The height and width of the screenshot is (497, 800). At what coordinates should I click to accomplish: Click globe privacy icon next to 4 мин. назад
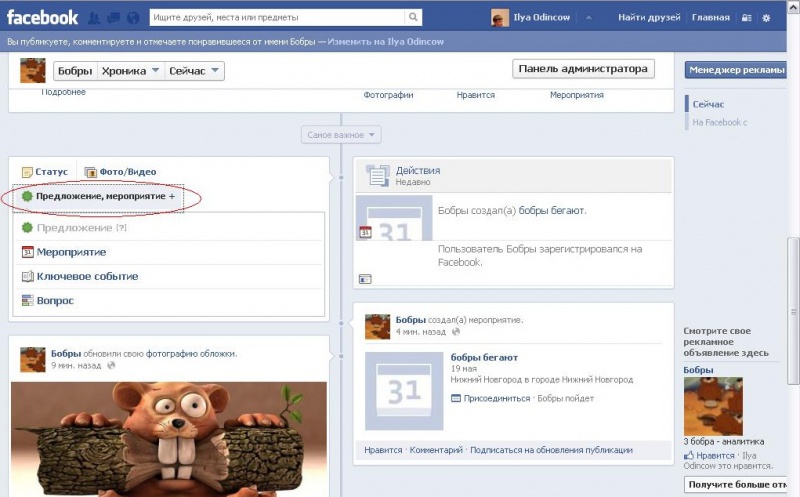(x=456, y=332)
